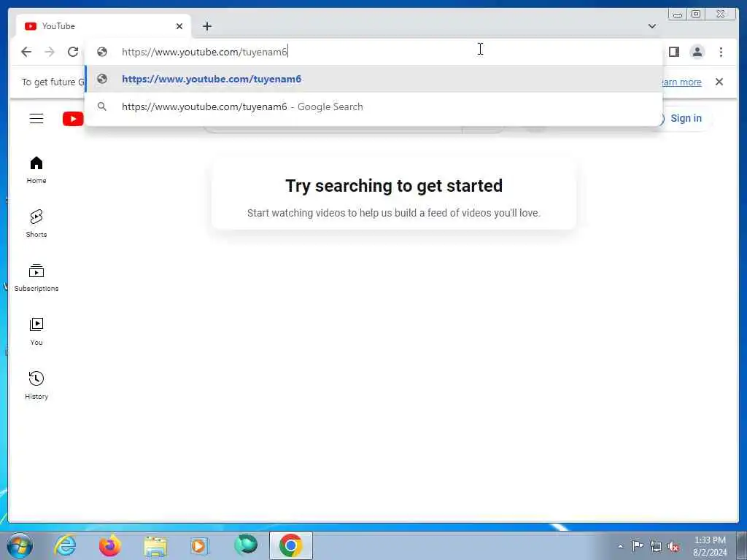Open the taskbar clock and date
This screenshot has width=747, height=560.
pos(710,546)
